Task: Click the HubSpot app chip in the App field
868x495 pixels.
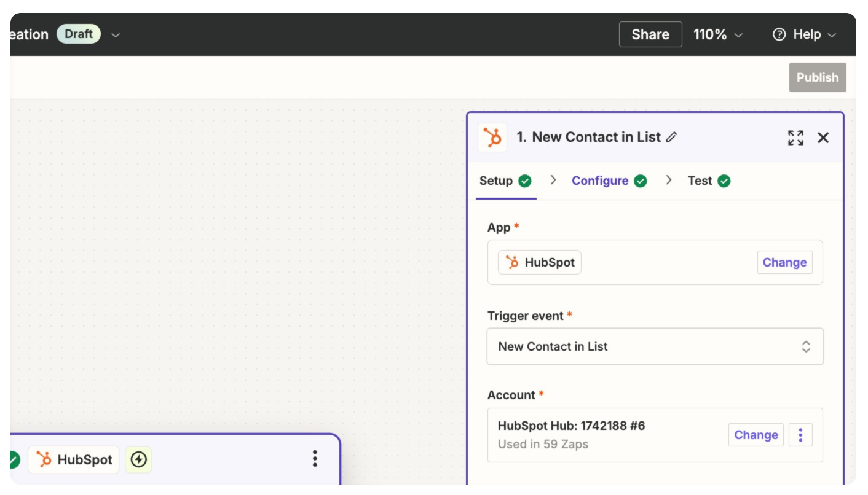Action: pos(540,262)
